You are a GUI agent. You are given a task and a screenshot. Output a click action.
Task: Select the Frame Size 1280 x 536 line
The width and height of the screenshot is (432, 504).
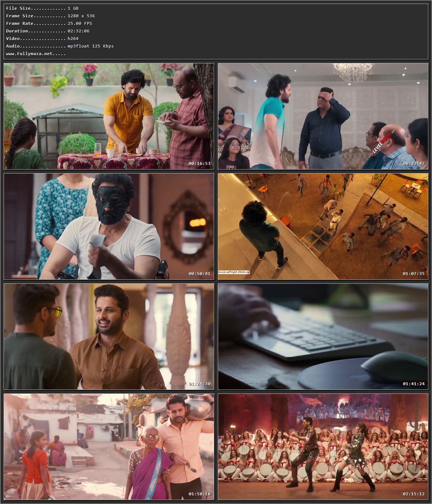(x=50, y=16)
